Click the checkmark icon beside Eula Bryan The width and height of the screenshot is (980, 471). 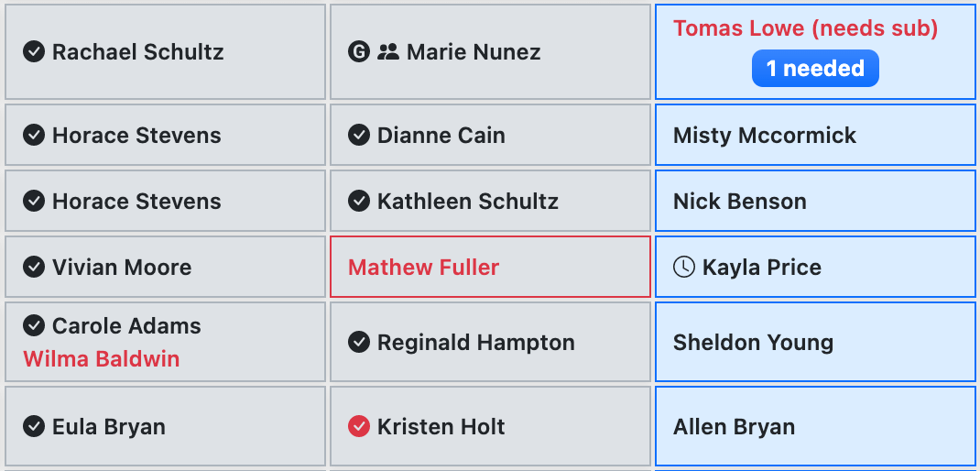pyautogui.click(x=34, y=427)
